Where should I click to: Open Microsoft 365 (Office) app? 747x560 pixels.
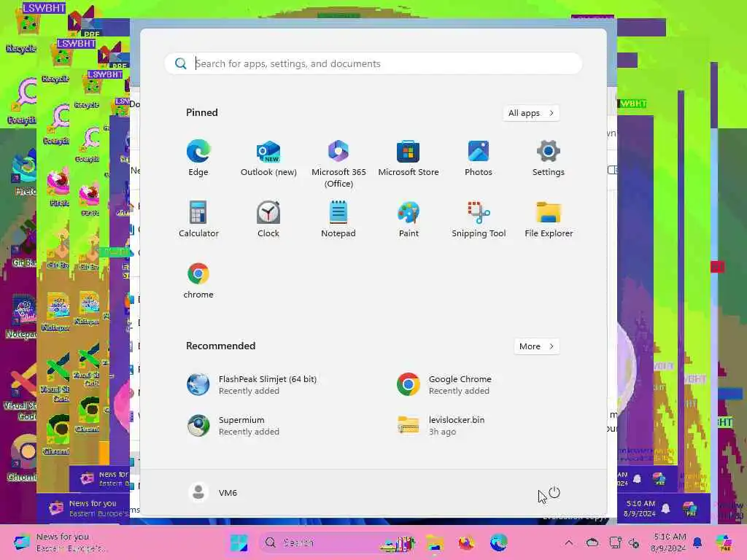pyautogui.click(x=338, y=164)
